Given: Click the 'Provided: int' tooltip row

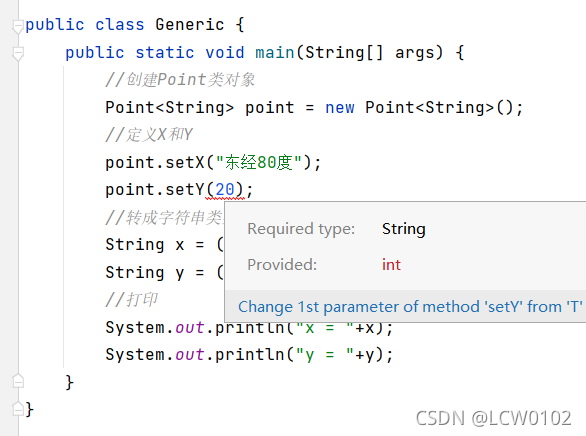Looking at the screenshot, I should [324, 265].
